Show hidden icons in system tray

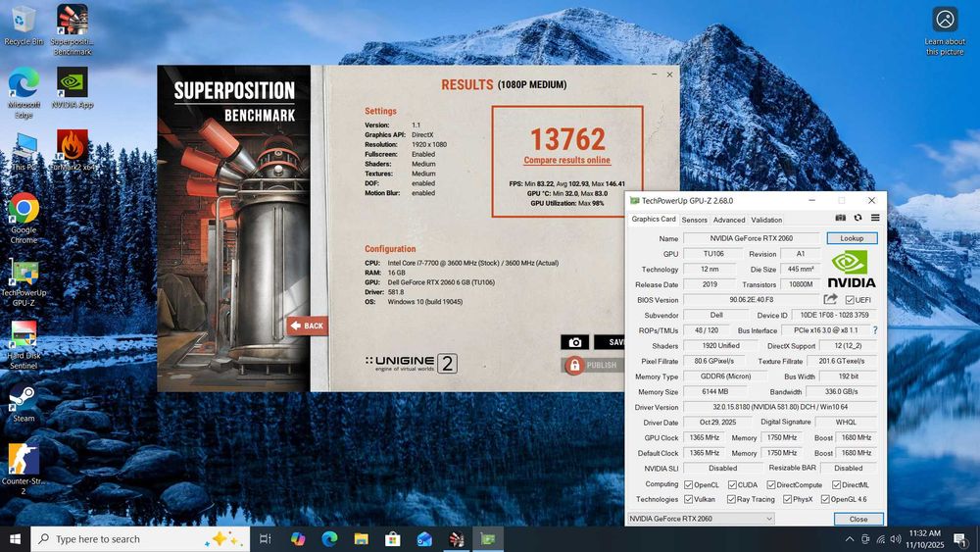tap(849, 539)
